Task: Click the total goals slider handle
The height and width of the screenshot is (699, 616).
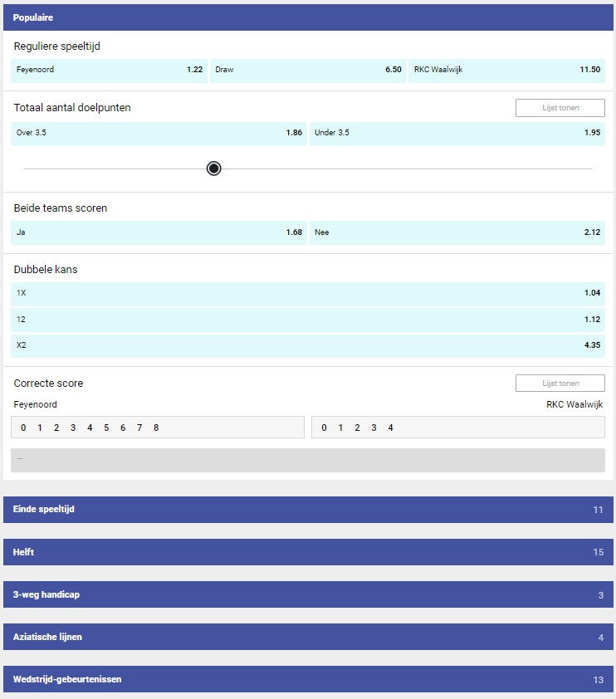Action: point(213,169)
